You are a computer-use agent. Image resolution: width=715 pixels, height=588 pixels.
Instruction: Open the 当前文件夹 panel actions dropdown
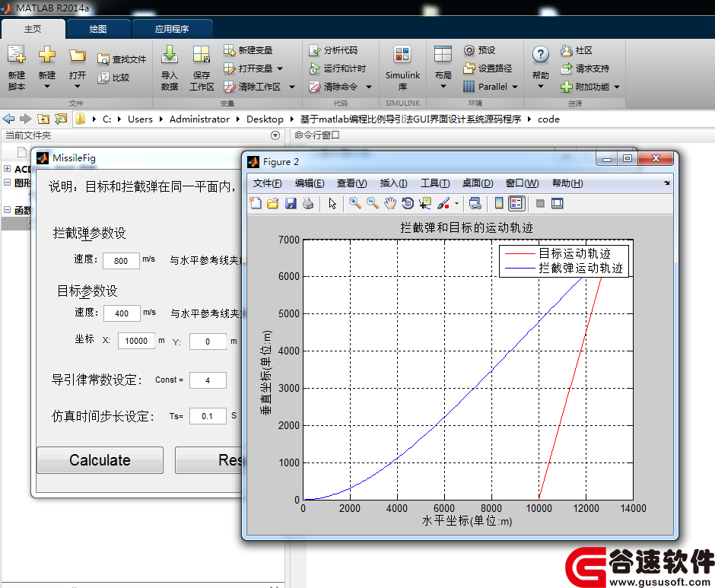[275, 135]
